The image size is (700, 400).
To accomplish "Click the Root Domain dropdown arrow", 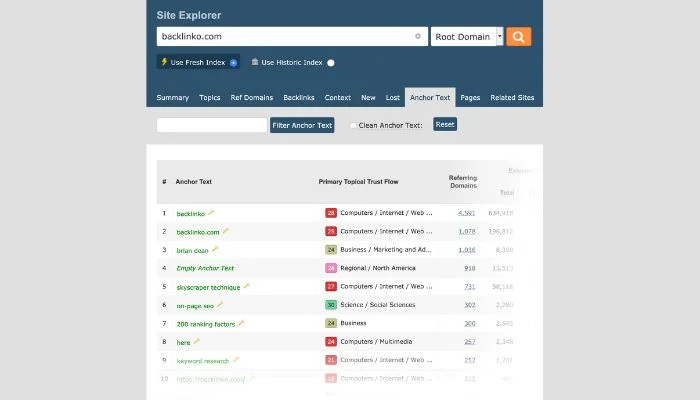I will 500,37.
